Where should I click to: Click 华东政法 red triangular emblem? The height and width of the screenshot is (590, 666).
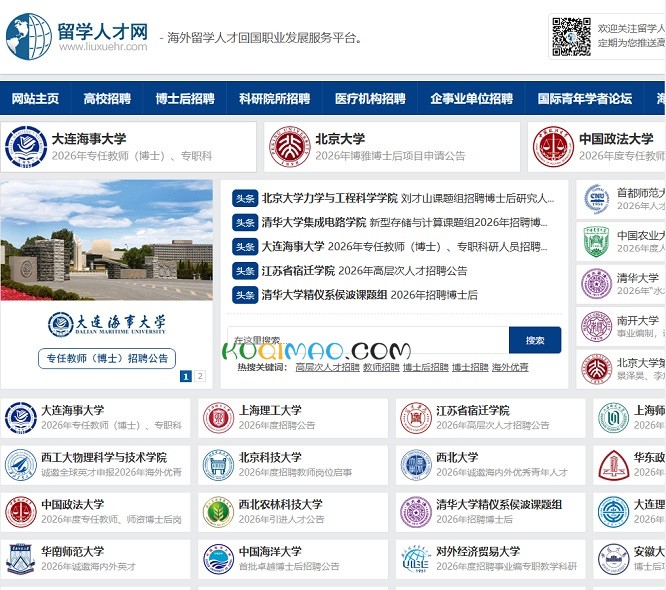point(613,465)
